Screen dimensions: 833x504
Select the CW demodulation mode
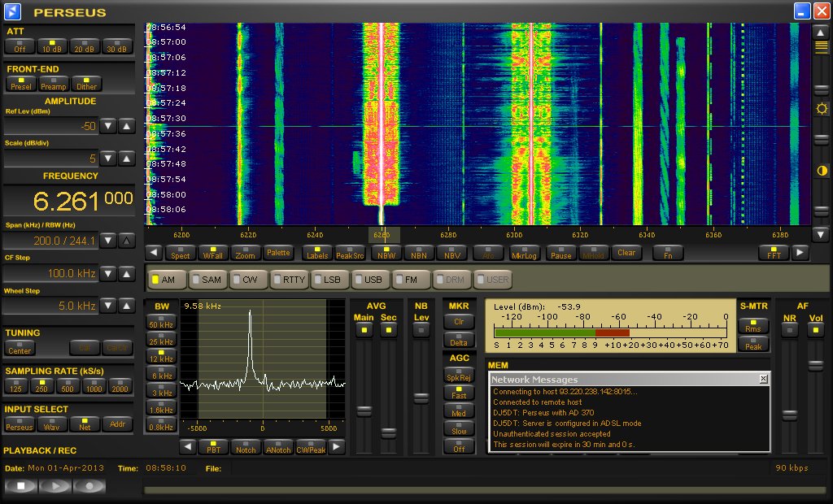click(x=247, y=280)
